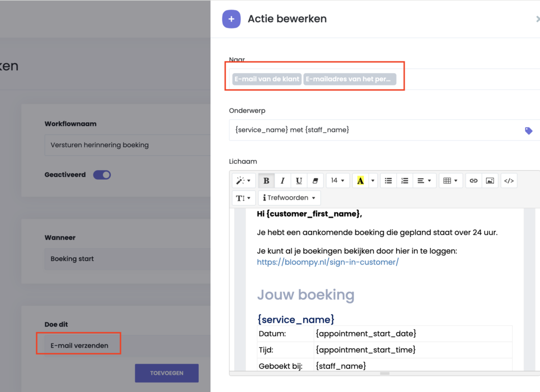Insert a numbered ordered list

pyautogui.click(x=404, y=181)
